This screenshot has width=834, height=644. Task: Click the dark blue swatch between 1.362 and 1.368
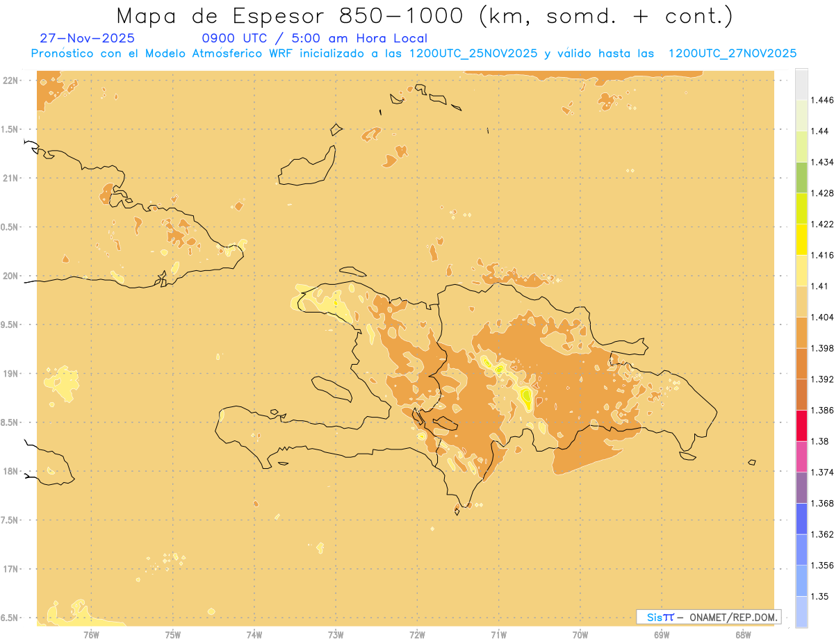pyautogui.click(x=801, y=518)
